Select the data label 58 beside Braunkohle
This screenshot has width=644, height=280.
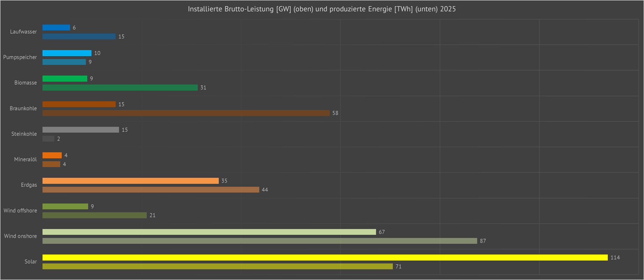click(335, 113)
